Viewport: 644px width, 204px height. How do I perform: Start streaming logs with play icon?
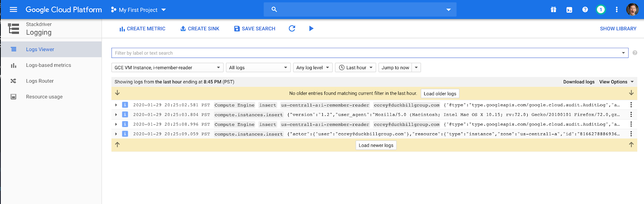tap(311, 29)
